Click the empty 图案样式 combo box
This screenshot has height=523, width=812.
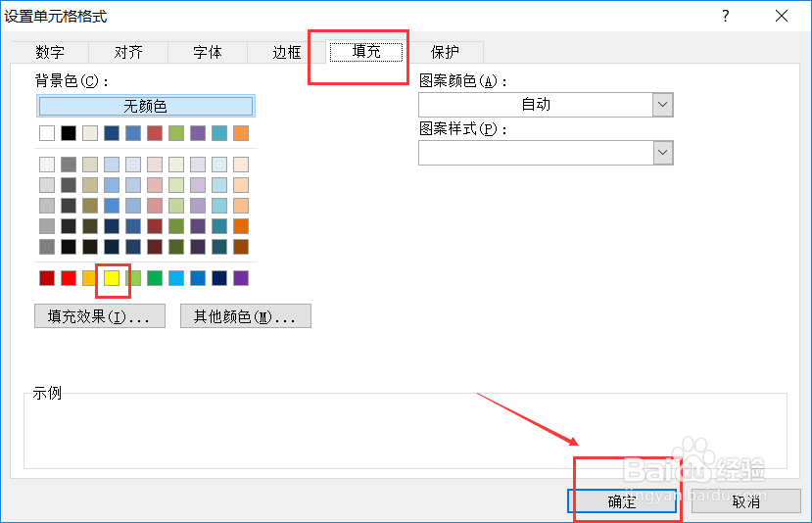546,153
